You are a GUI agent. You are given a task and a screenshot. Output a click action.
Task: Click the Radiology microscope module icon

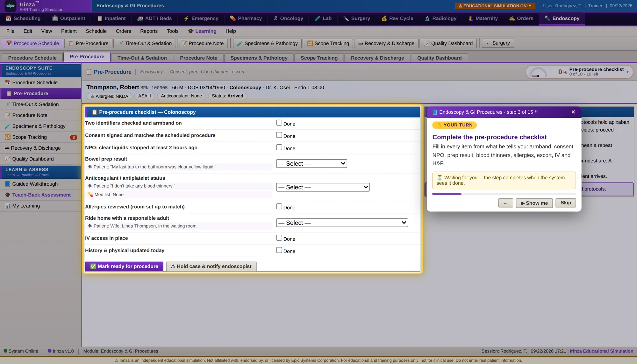[427, 18]
